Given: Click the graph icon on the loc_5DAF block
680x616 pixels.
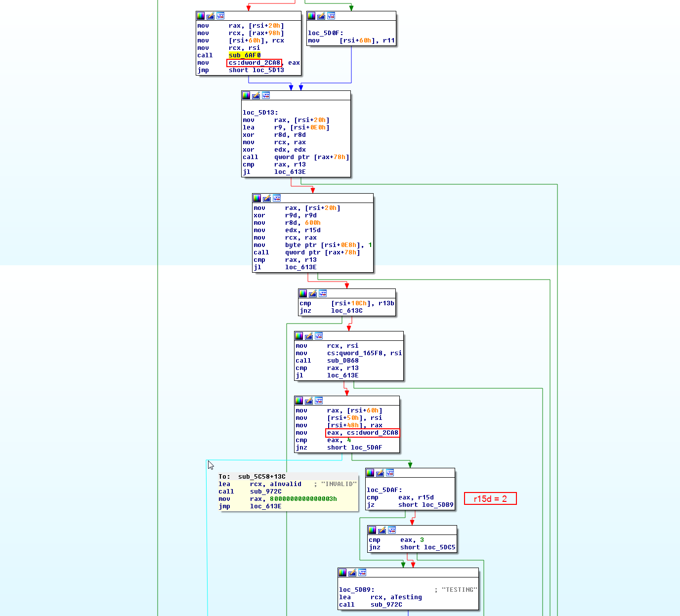Looking at the screenshot, I should click(x=390, y=473).
